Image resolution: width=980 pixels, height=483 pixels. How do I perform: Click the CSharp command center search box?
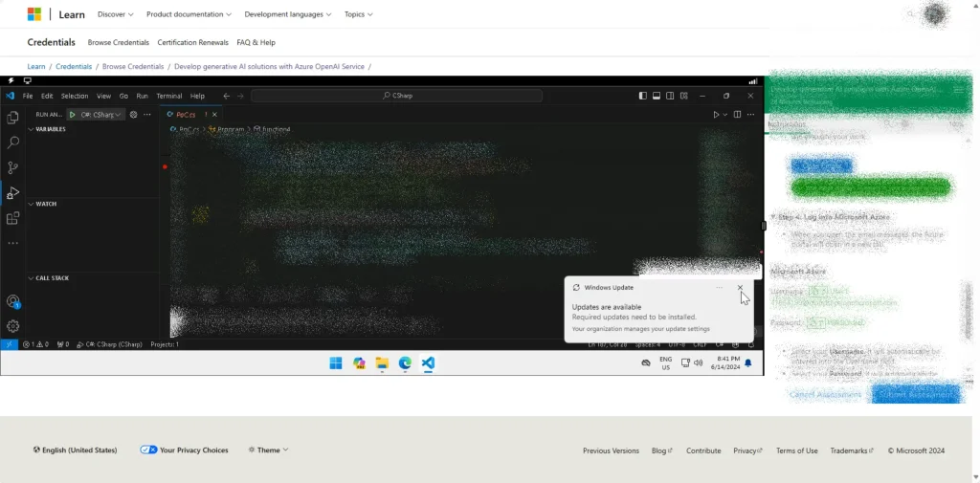397,97
